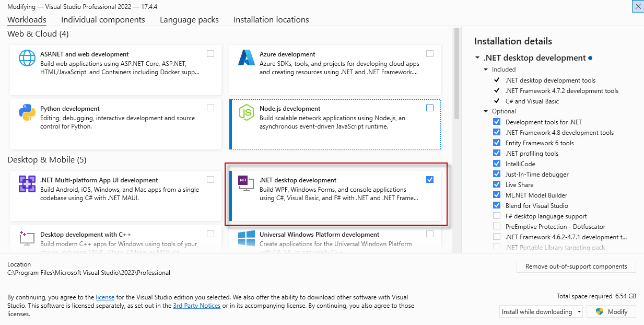The width and height of the screenshot is (644, 325).
Task: Click the Universal Windows Platform development icon
Action: pos(247,239)
